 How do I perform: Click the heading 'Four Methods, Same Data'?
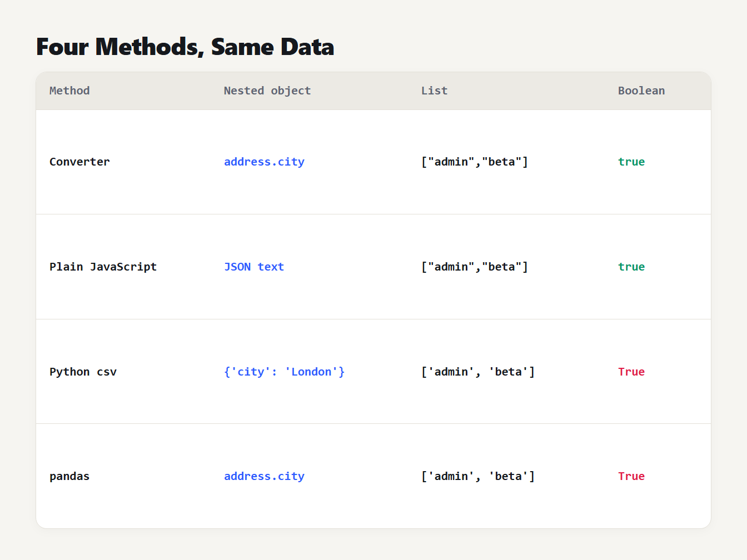(185, 47)
